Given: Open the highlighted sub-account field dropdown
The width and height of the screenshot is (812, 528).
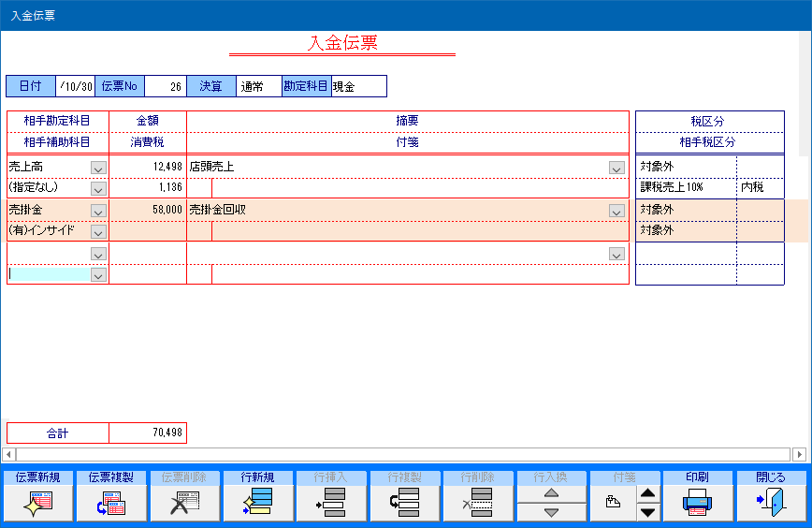Looking at the screenshot, I should pos(98,274).
